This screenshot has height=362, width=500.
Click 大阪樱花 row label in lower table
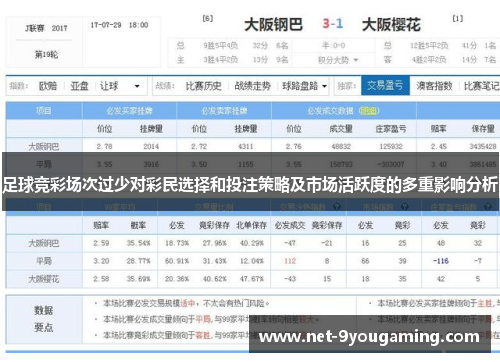pos(44,279)
